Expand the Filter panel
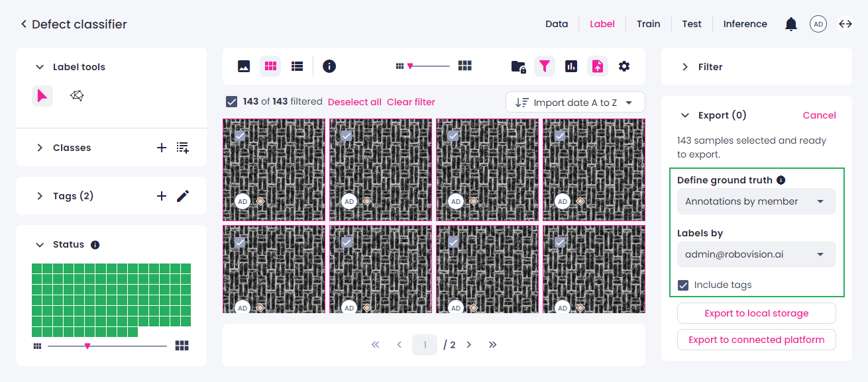This screenshot has height=382, width=868. 684,67
